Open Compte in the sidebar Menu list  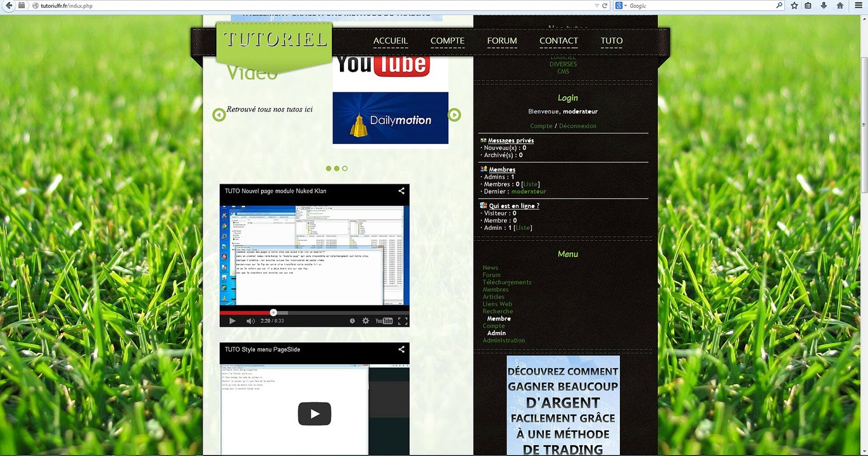[x=494, y=326]
